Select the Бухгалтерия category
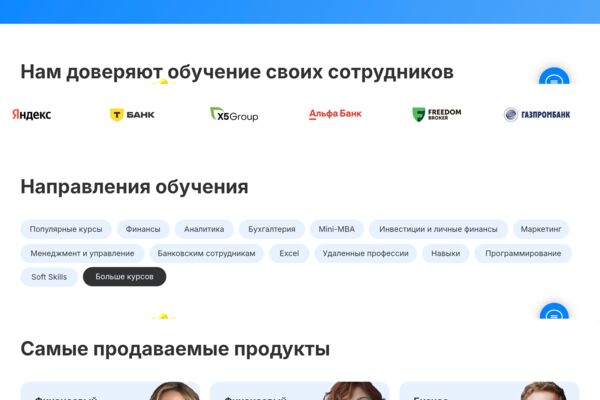The image size is (600, 400). (x=272, y=229)
